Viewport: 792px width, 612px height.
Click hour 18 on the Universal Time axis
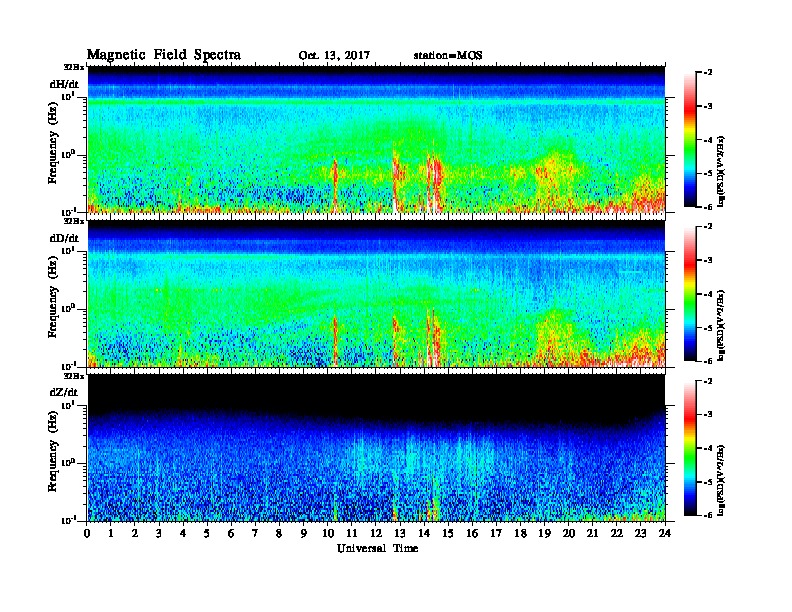coord(520,533)
